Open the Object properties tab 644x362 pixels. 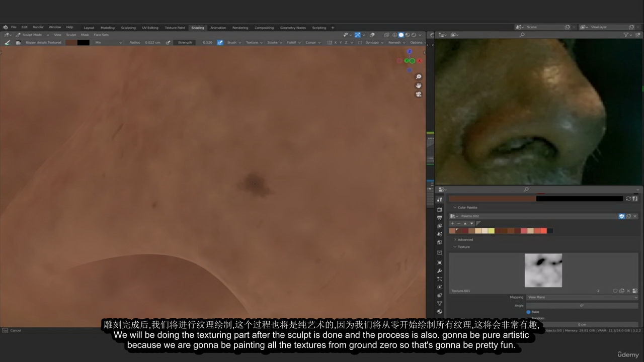pyautogui.click(x=440, y=262)
